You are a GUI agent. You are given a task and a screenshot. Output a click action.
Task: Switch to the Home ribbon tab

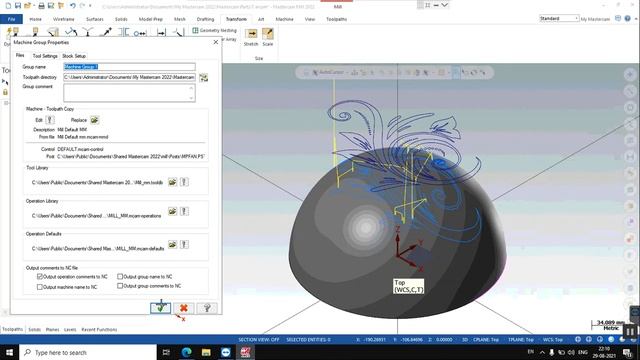click(36, 19)
